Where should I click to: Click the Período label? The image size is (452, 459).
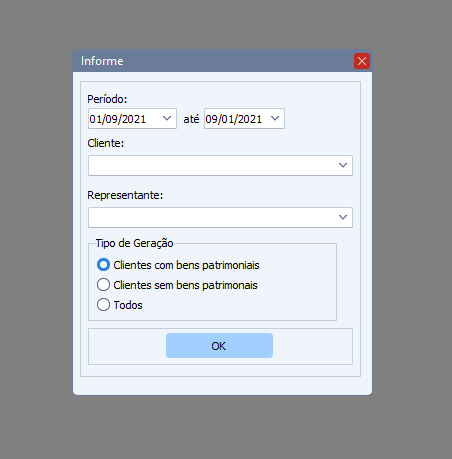coord(107,99)
